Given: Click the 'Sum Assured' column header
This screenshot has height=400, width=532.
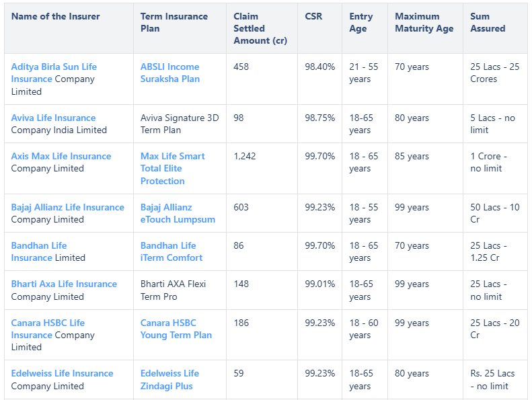Looking at the screenshot, I should (488, 22).
